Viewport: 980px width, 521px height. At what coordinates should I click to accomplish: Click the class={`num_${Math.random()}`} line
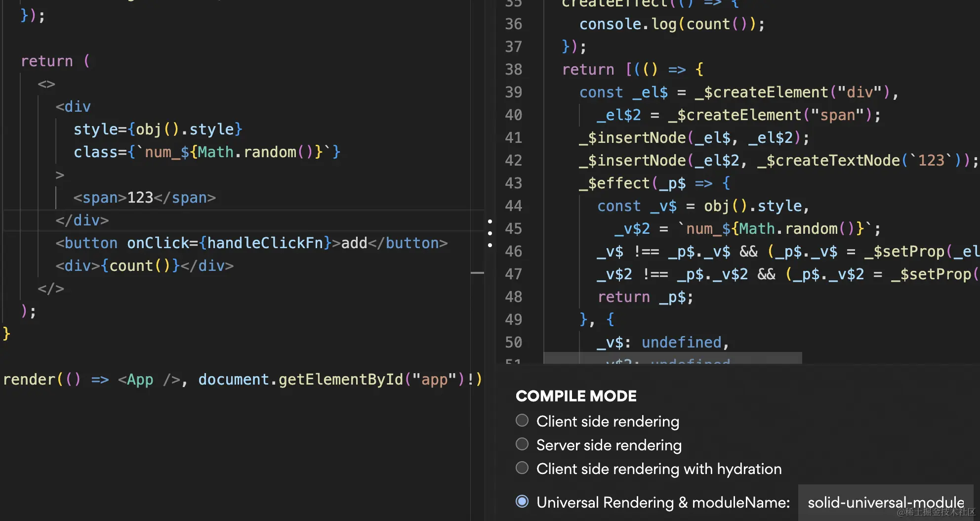pyautogui.click(x=207, y=152)
